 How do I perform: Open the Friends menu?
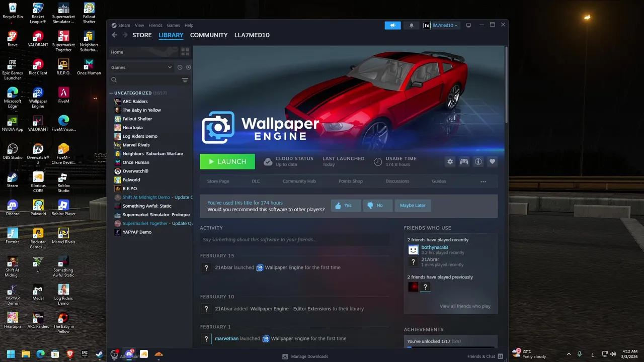(155, 25)
